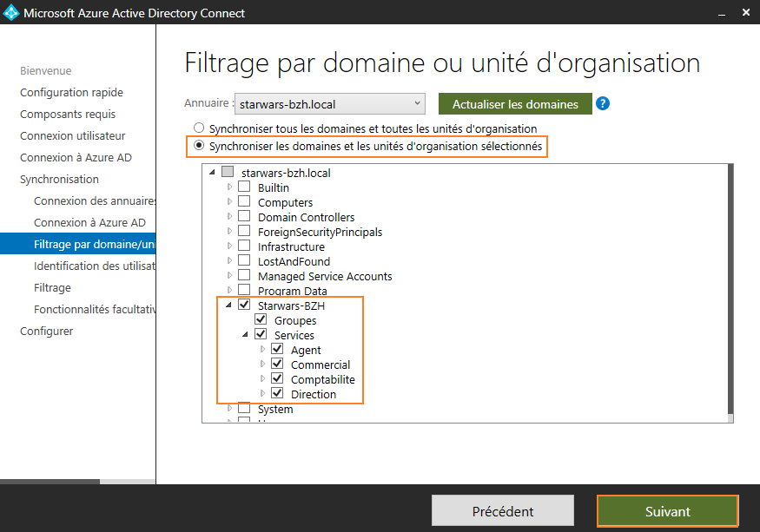
Task: Click the Suivant button
Action: pyautogui.click(x=667, y=510)
